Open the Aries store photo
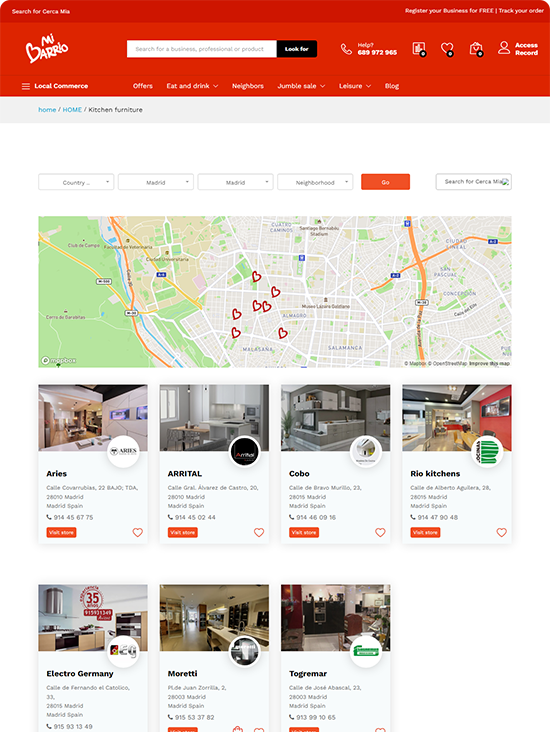The height and width of the screenshot is (732, 550). (93, 418)
